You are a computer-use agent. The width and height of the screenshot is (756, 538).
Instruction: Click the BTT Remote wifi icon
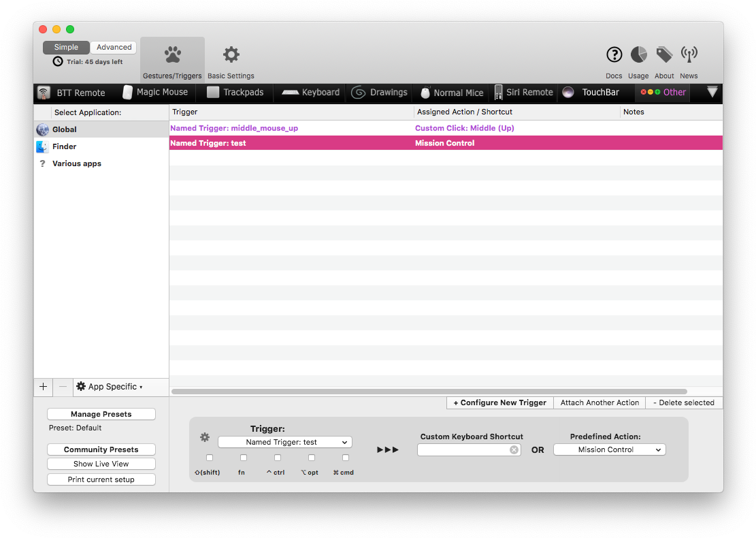coord(44,92)
